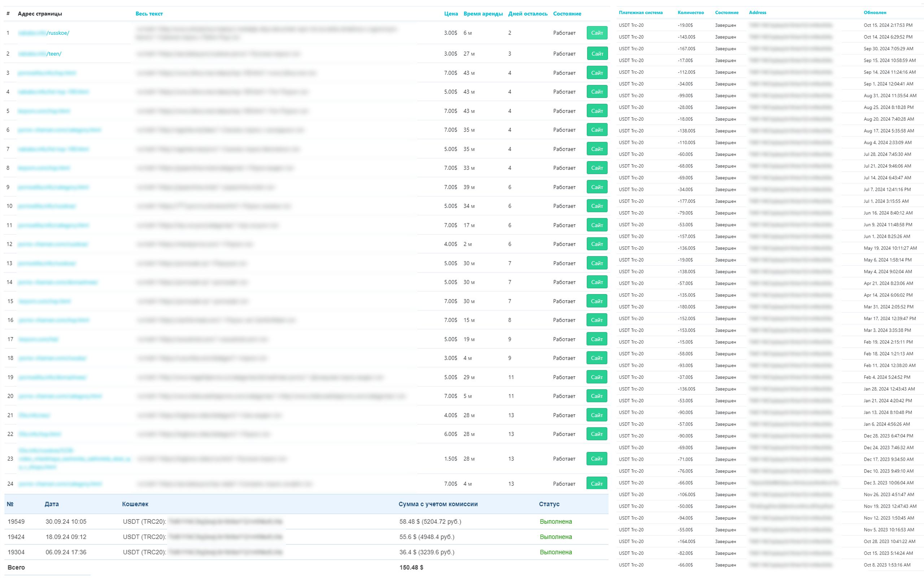Screen dimensions: 924x578
Task: Select the amount -164.00$
Action: [x=687, y=541]
